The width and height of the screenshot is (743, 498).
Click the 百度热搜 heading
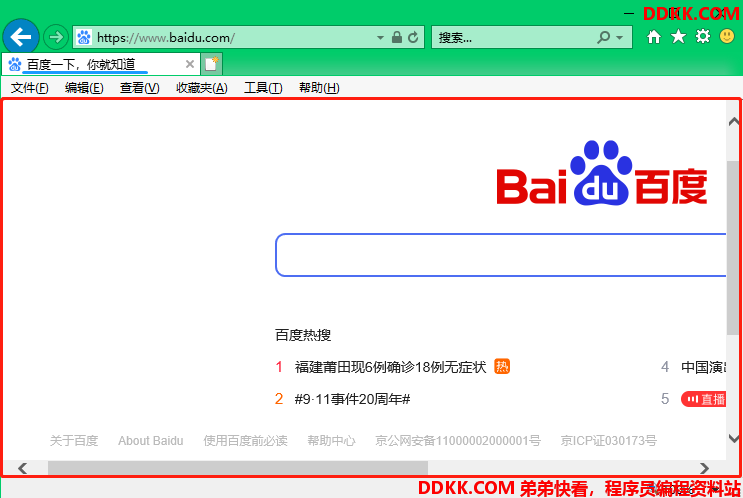(x=303, y=335)
